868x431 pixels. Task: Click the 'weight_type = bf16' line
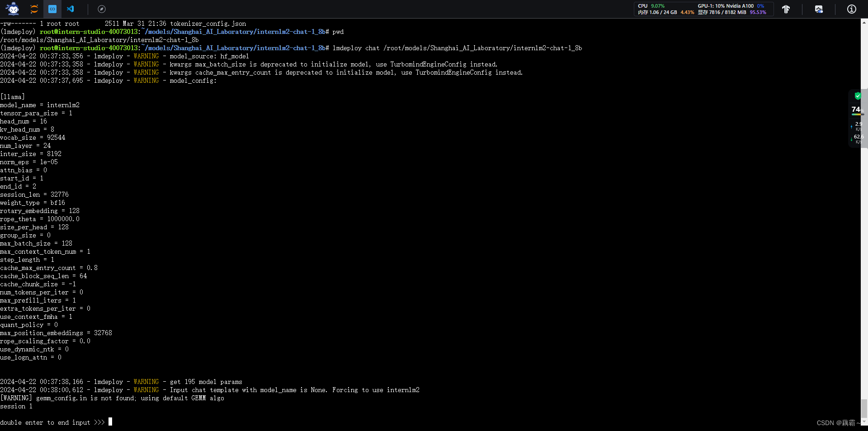tap(33, 203)
